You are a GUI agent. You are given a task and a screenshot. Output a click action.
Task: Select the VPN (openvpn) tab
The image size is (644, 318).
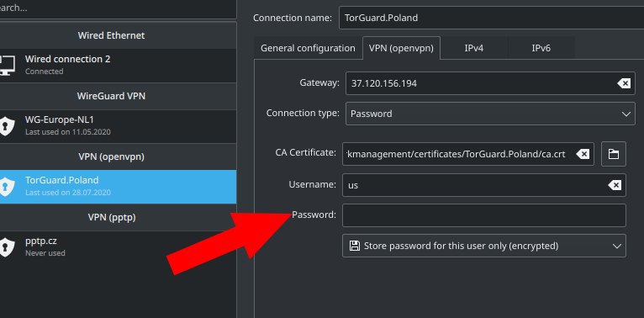(x=401, y=48)
